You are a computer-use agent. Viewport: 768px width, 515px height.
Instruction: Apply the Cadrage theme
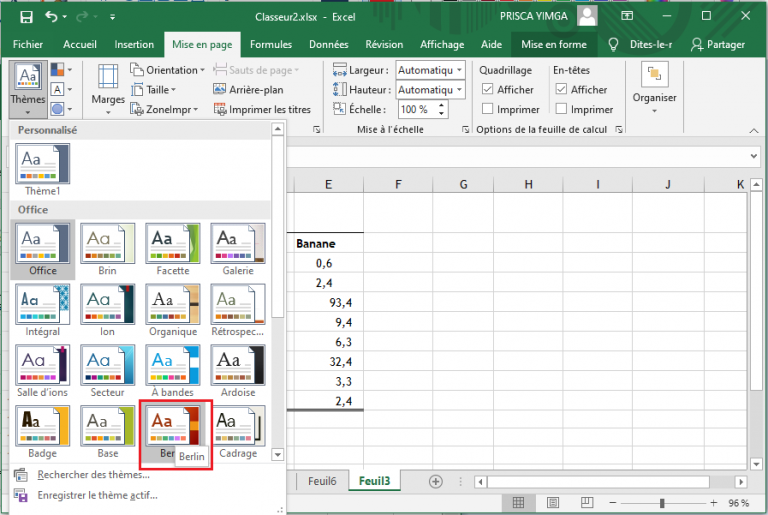(x=238, y=432)
